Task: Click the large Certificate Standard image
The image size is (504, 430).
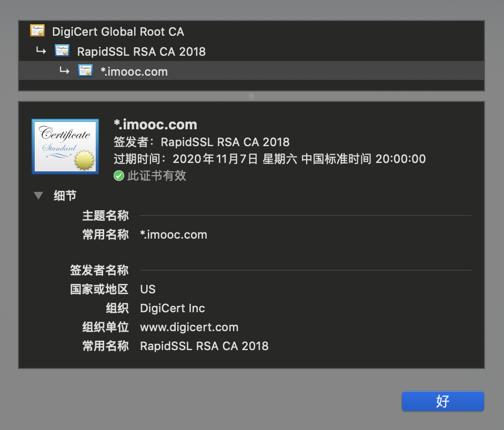Action: click(x=65, y=147)
